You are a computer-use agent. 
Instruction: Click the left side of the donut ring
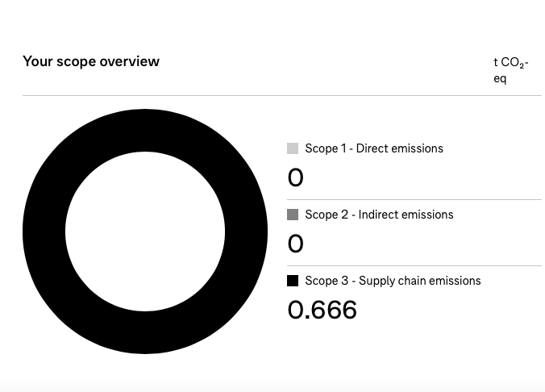44,231
